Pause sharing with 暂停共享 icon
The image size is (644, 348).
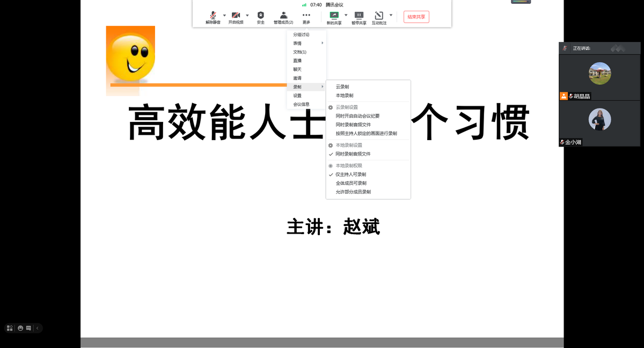[x=359, y=16]
